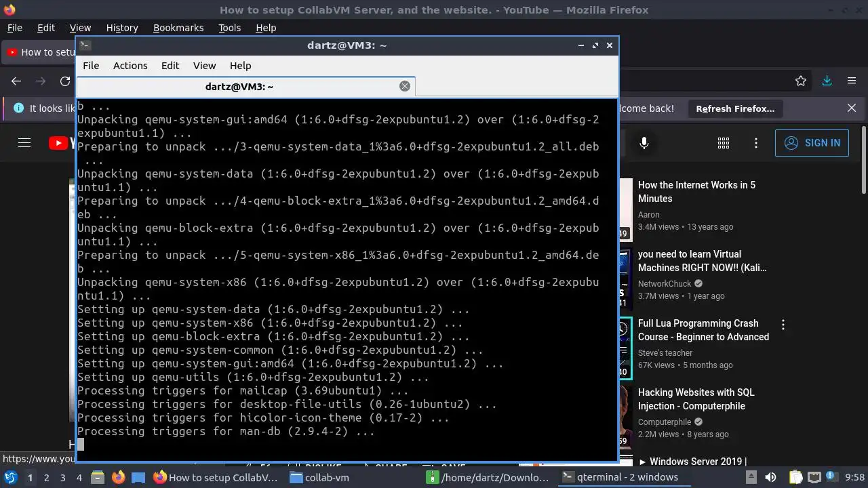868x488 pixels.
Task: Open the clipboard tray icon
Action: 796,477
